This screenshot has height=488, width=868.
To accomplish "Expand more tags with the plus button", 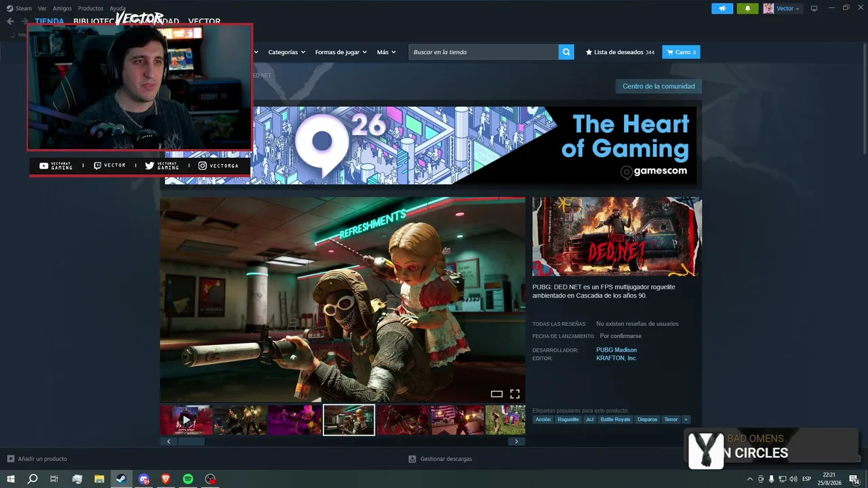I will pos(686,420).
